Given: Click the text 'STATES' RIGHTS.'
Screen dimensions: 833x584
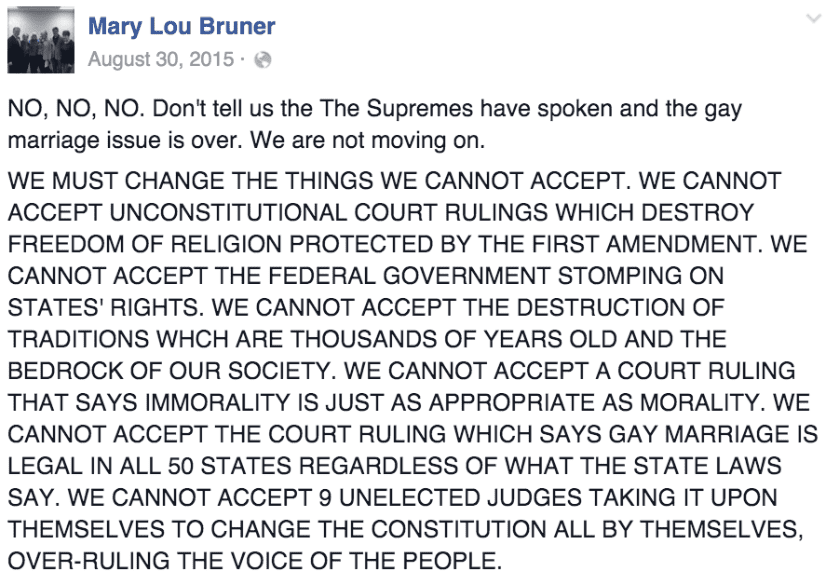Looking at the screenshot, I should (x=106, y=308).
